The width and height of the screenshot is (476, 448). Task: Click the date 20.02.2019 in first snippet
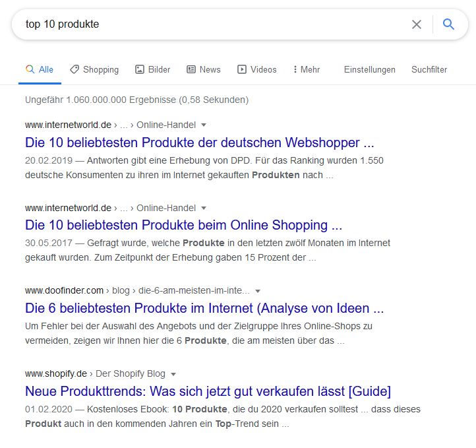tap(49, 160)
